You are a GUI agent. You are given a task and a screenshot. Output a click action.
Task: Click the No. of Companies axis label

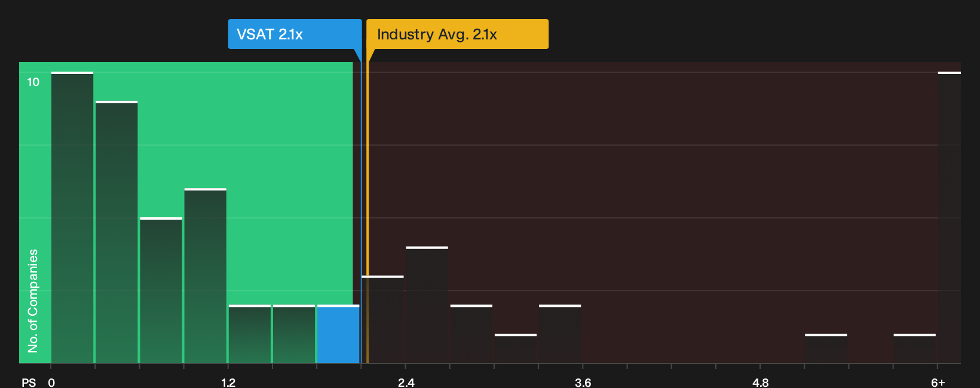(x=33, y=301)
